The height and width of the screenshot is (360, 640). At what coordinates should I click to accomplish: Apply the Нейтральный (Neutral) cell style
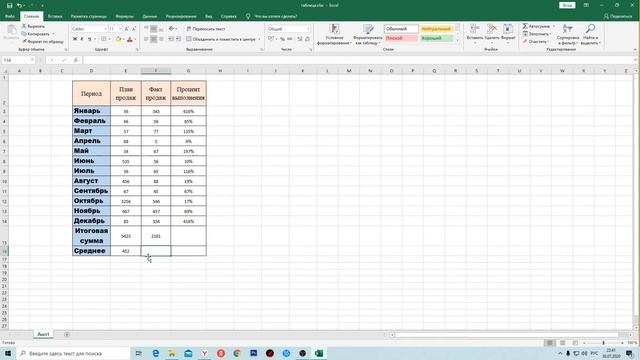pos(436,29)
